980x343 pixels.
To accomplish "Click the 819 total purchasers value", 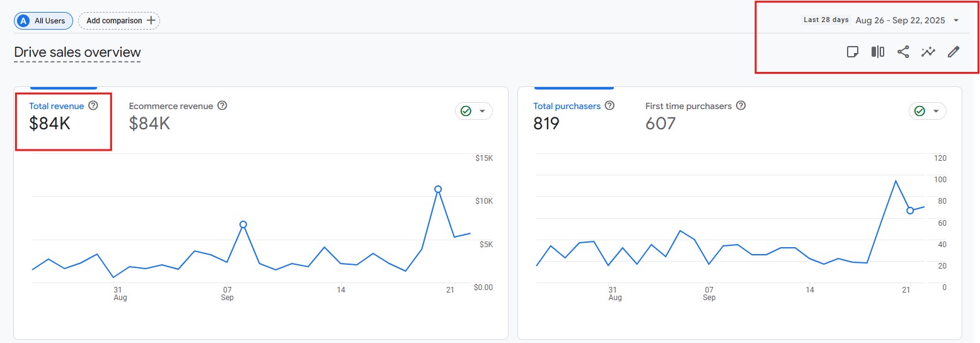I will coord(546,124).
